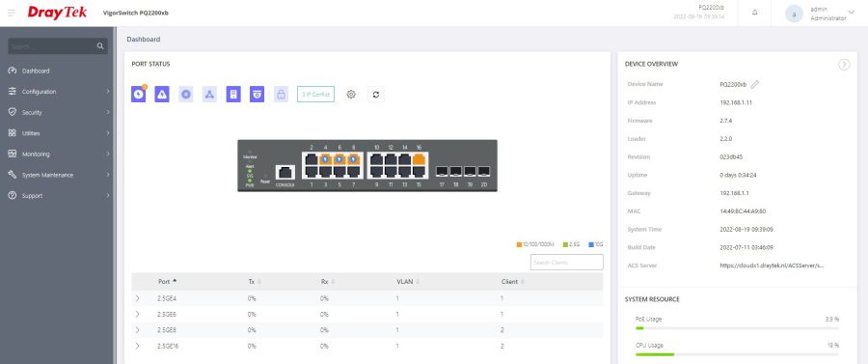Toggle the PoE power filter icon
Viewport: 868px width, 364px height.
(x=138, y=95)
